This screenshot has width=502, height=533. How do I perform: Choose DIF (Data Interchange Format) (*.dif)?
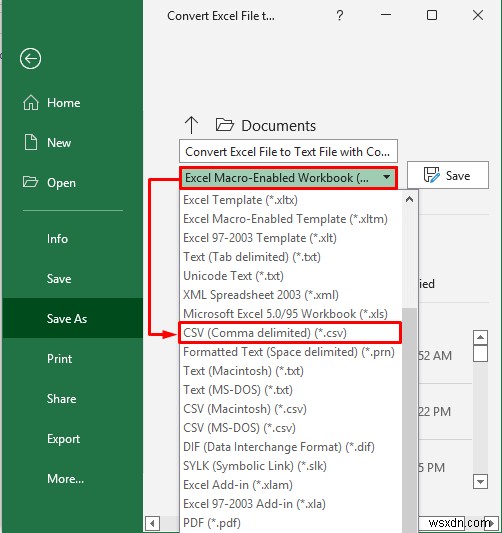tap(290, 447)
